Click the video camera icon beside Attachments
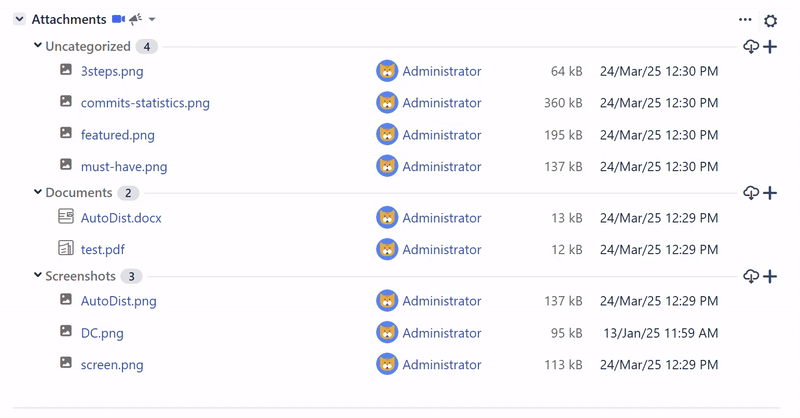Viewport: 800px width, 418px height. click(118, 19)
